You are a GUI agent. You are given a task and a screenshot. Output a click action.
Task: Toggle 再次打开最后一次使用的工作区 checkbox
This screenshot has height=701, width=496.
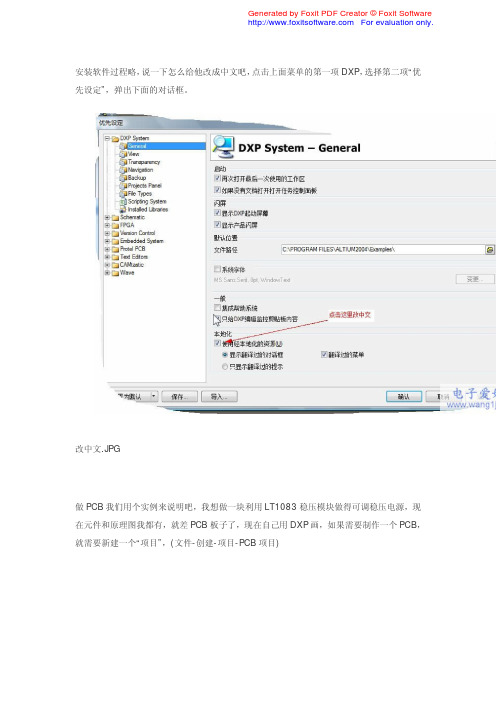(217, 178)
